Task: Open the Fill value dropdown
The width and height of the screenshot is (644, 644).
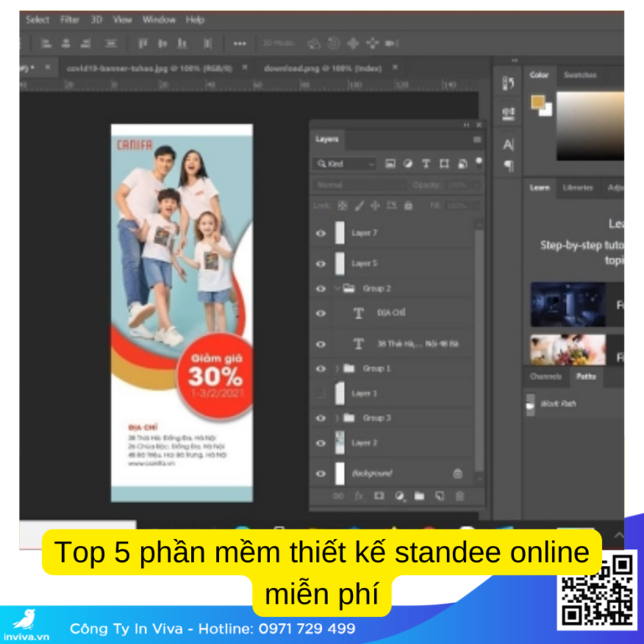Action: [476, 205]
